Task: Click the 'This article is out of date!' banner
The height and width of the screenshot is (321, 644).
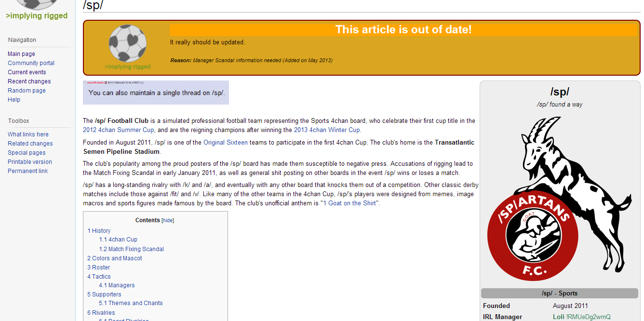Action: pos(403,30)
